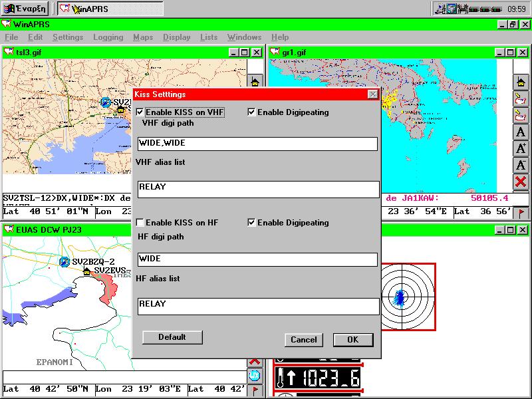The image size is (532, 399).
Task: Open the Display menu
Action: 176,37
